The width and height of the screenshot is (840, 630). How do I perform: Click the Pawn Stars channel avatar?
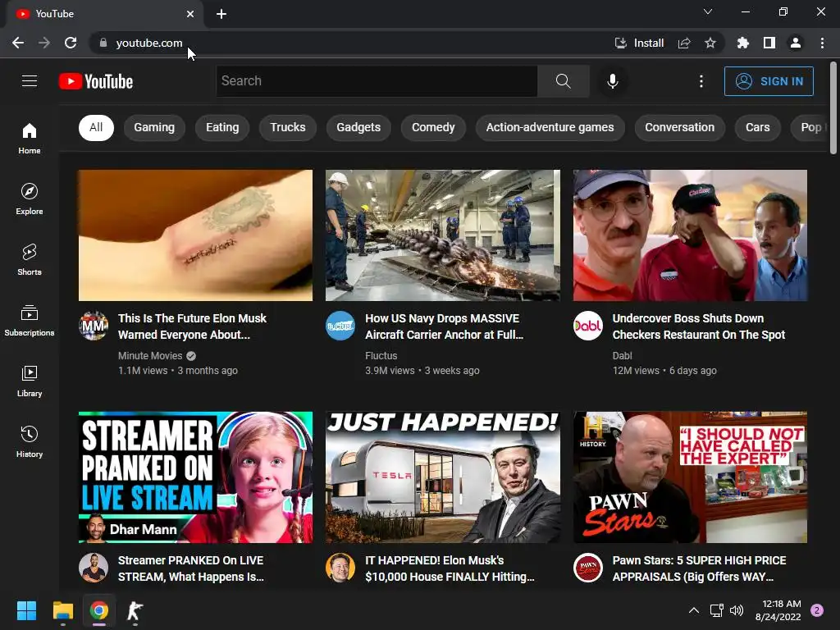[587, 568]
